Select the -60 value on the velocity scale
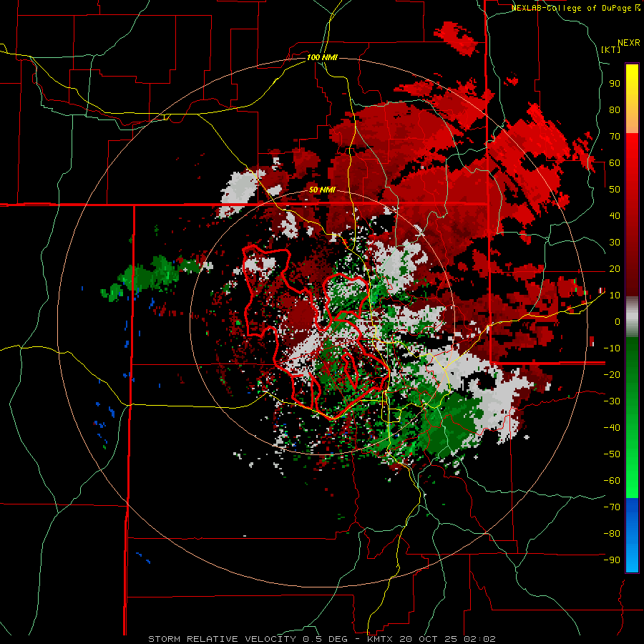This screenshot has height=644, width=644. [x=612, y=481]
